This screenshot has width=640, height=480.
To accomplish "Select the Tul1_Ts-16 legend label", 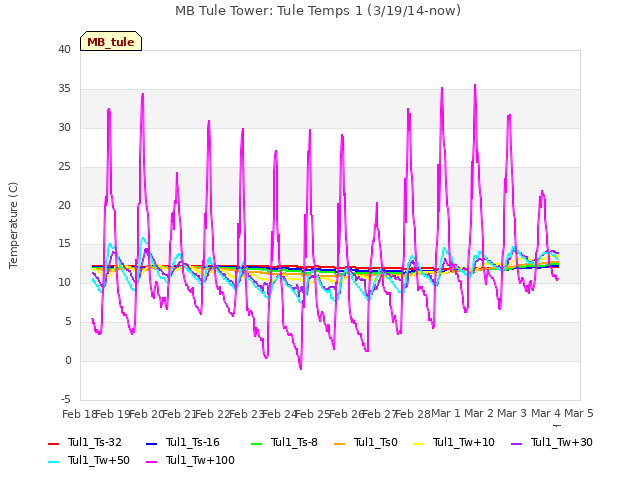I will [193, 442].
